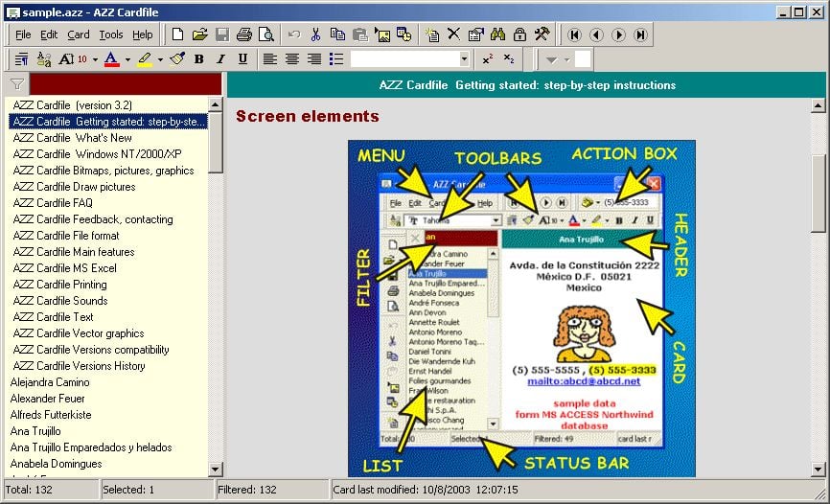Screen dimensions: 830x504
Task: Open the Tools menu
Action: coord(111,34)
